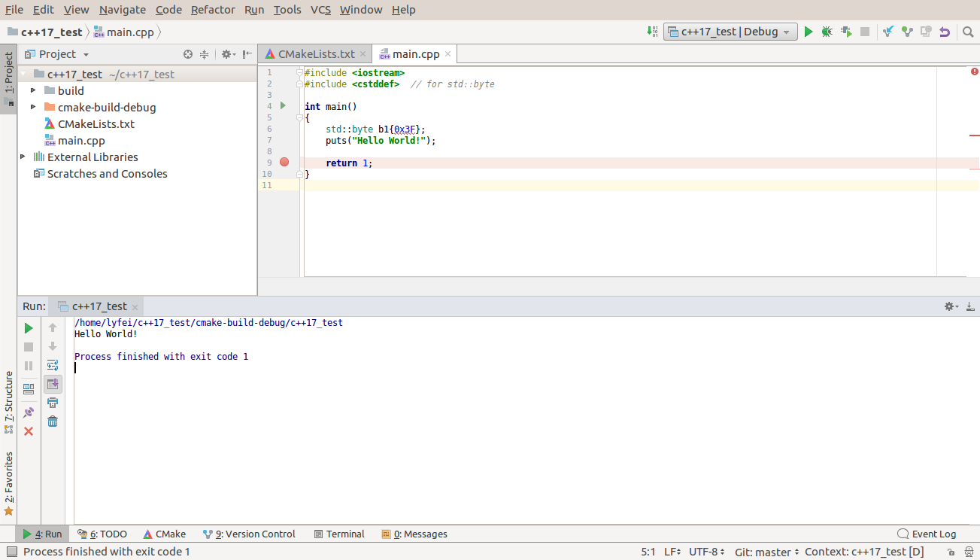Screen dimensions: 980x560
Task: Toggle the 2: Favorites side tool window
Action: (x=8, y=483)
